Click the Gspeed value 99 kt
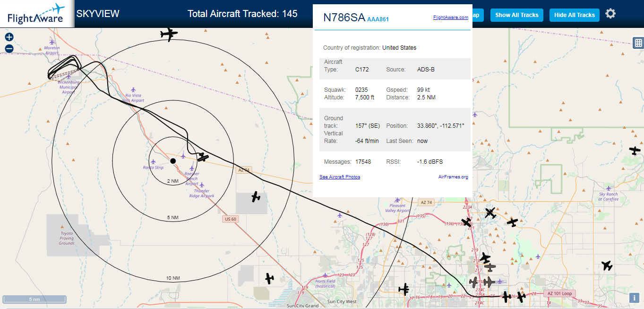This screenshot has height=309, width=644. point(423,90)
